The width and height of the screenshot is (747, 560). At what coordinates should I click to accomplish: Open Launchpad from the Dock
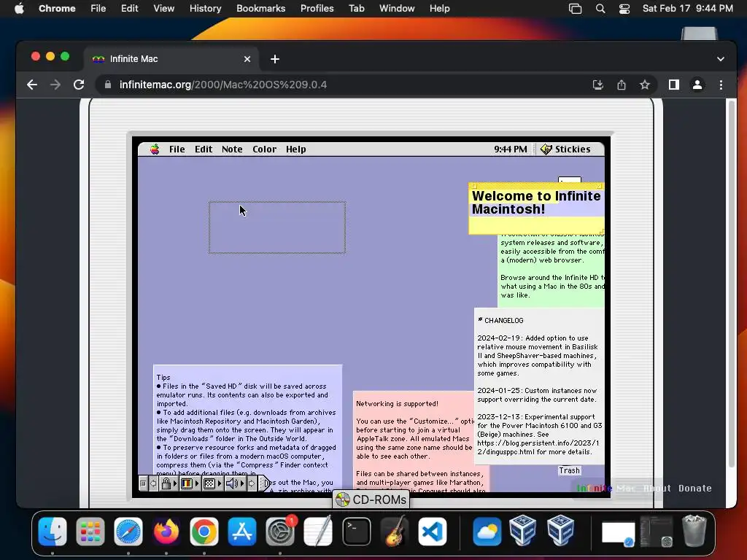click(x=90, y=531)
